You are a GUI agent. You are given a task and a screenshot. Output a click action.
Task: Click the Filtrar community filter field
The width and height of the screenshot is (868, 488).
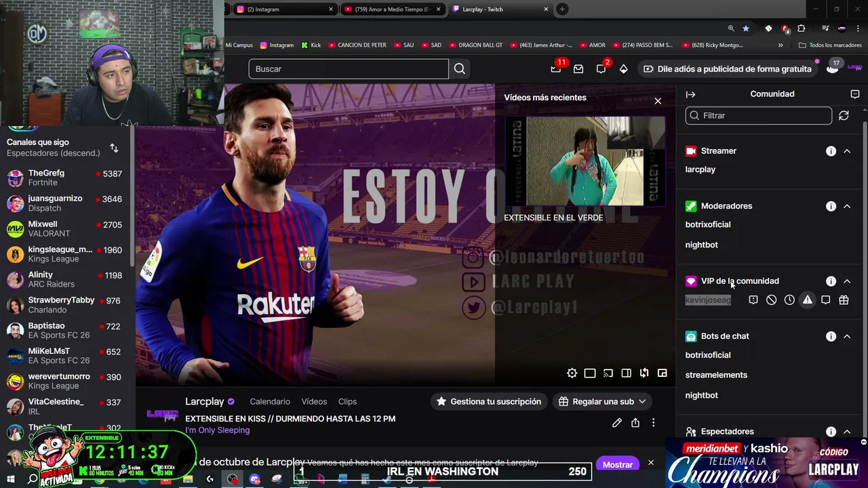pyautogui.click(x=759, y=116)
